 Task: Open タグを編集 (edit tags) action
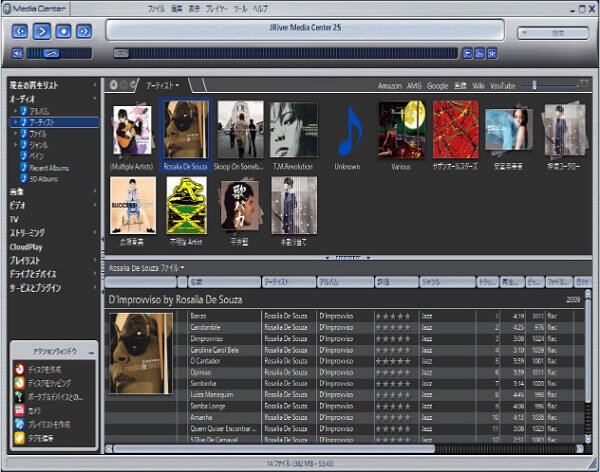34,438
